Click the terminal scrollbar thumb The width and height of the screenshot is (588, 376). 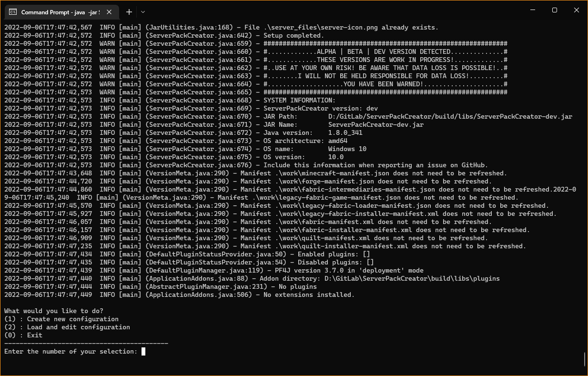click(585, 359)
